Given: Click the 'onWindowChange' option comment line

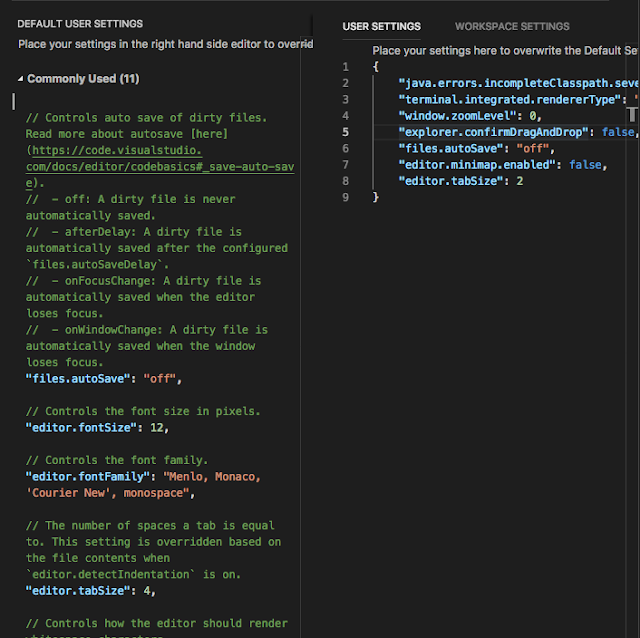Looking at the screenshot, I should [x=147, y=330].
